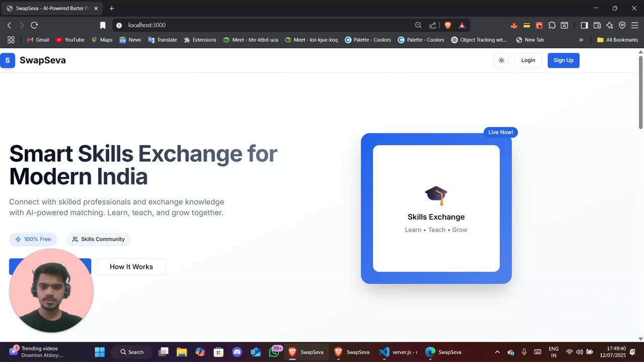The width and height of the screenshot is (644, 362).
Task: Click the 100% Free badge
Action: (x=33, y=239)
